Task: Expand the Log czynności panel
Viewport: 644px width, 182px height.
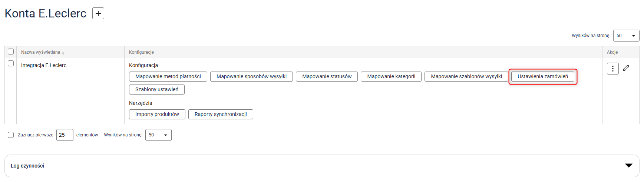Action: click(x=628, y=166)
